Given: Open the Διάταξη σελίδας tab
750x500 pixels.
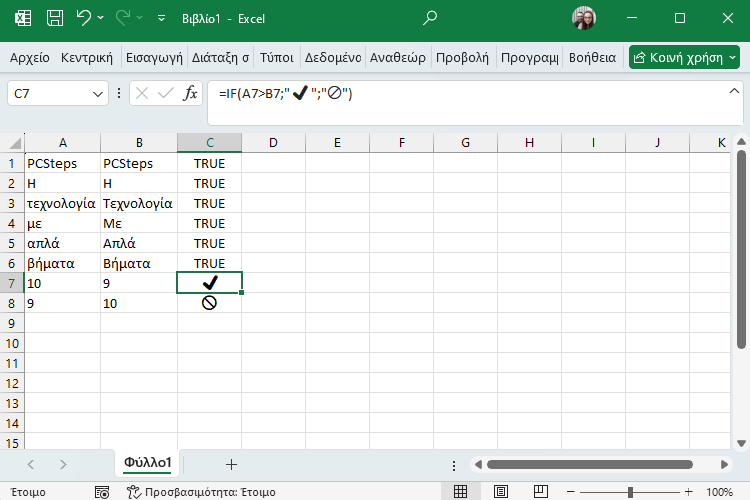Looking at the screenshot, I should pyautogui.click(x=221, y=57).
